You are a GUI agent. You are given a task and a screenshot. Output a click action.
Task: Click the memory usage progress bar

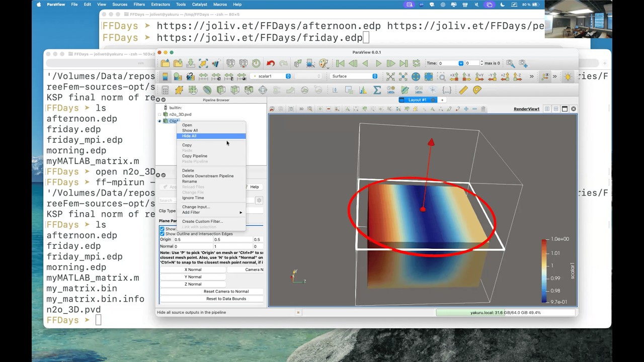pos(506,313)
